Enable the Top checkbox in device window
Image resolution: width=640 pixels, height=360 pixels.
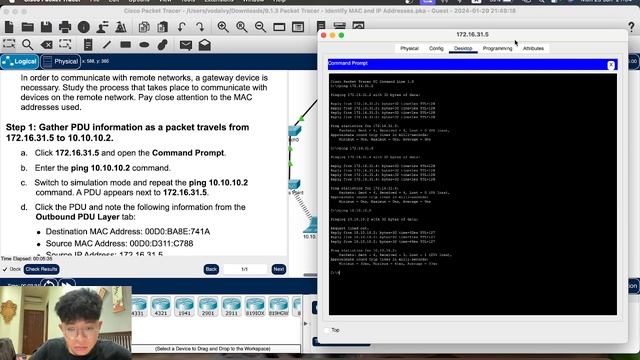(327, 330)
